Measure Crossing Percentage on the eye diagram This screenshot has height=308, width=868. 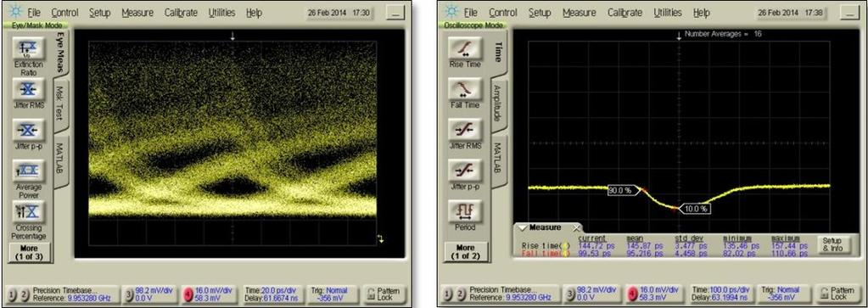28,211
